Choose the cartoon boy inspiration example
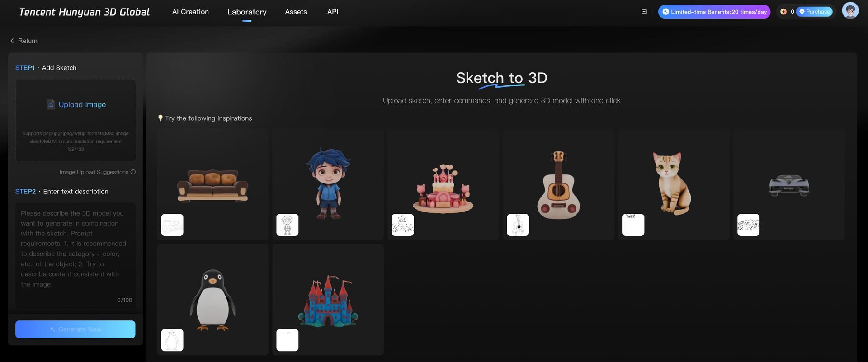This screenshot has height=362, width=868. (328, 183)
